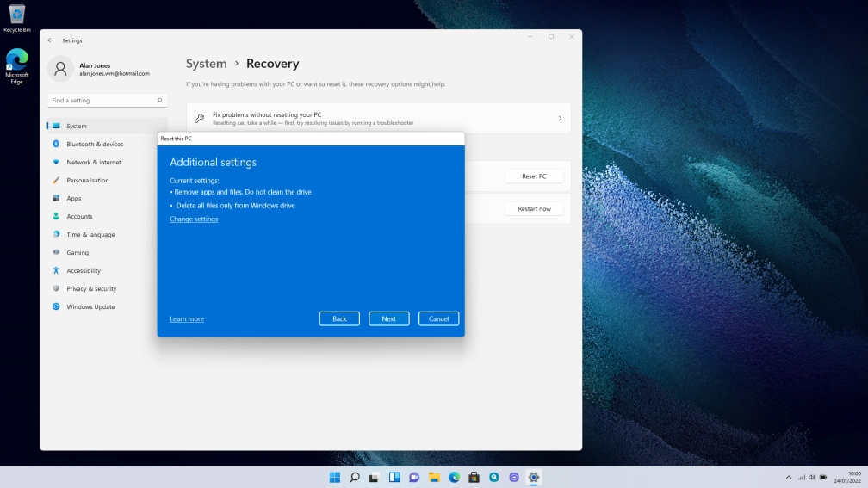Click the search magnifier in Find a setting
This screenshot has width=868, height=488.
[159, 100]
